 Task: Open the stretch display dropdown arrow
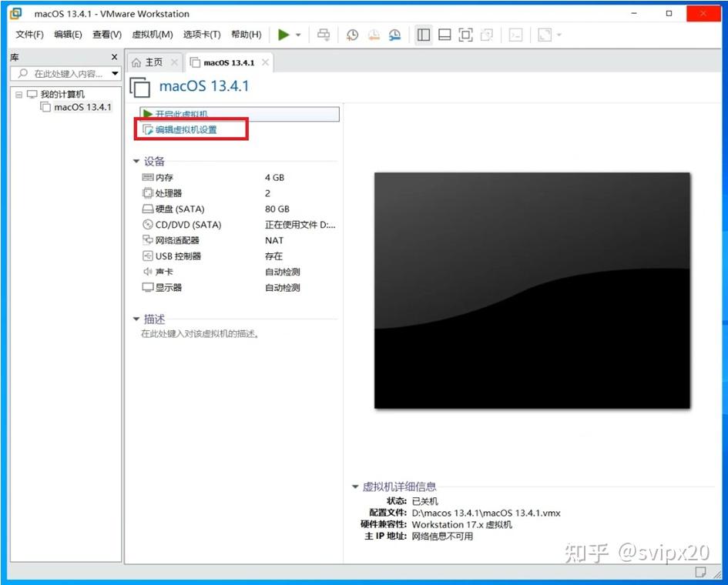pyautogui.click(x=559, y=35)
